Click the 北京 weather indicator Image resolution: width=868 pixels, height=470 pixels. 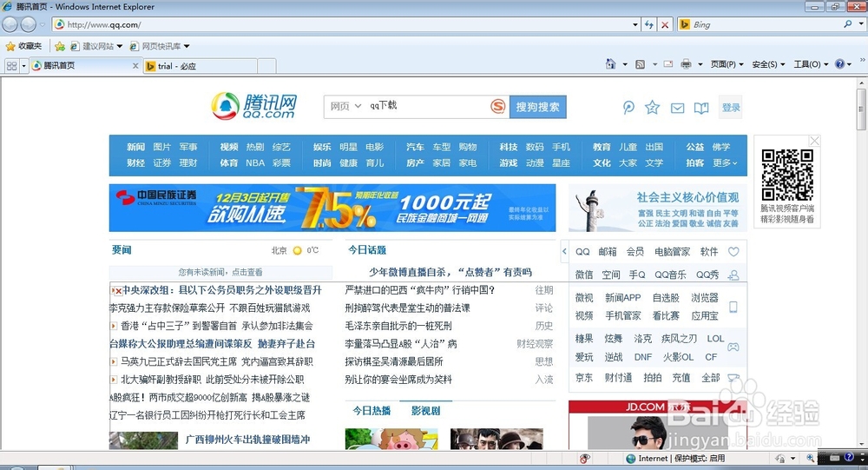pos(294,250)
